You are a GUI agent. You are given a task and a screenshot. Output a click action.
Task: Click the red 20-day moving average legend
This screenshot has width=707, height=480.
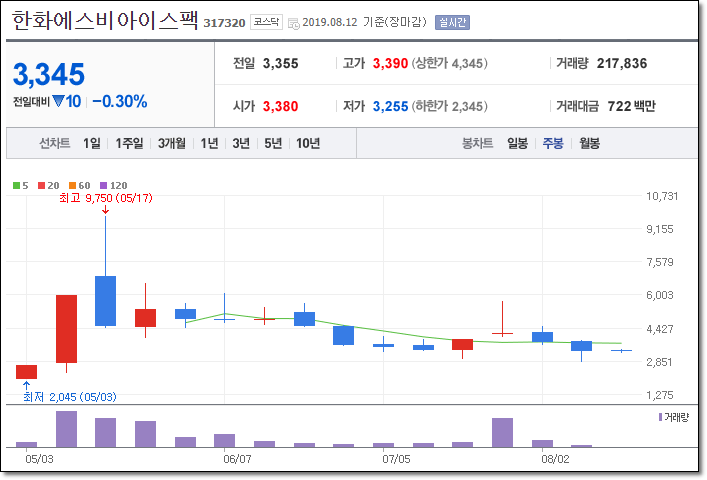(49, 185)
